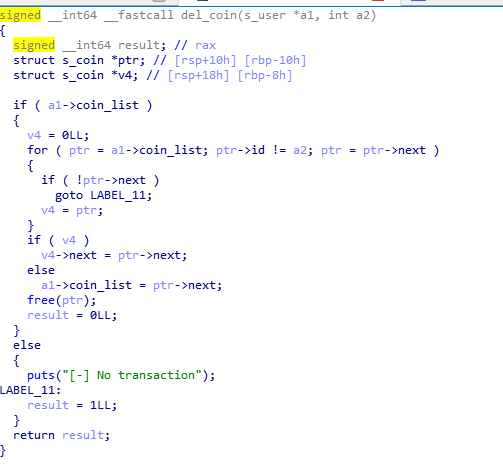Click the free function call

[x=41, y=300]
